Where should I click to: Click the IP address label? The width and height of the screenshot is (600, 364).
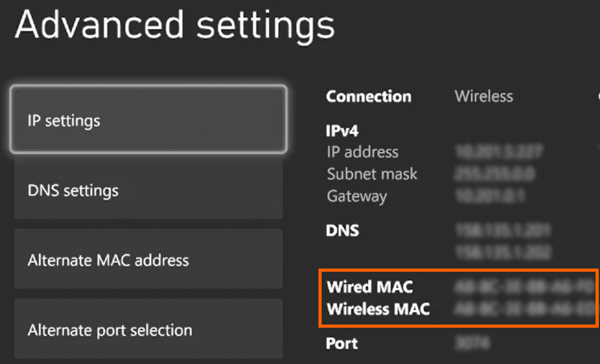[362, 152]
